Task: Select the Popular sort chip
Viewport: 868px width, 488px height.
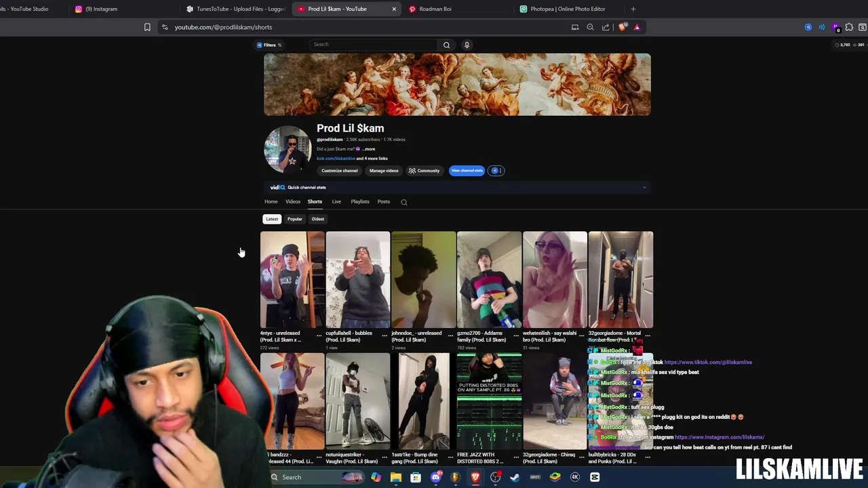Action: pyautogui.click(x=294, y=219)
